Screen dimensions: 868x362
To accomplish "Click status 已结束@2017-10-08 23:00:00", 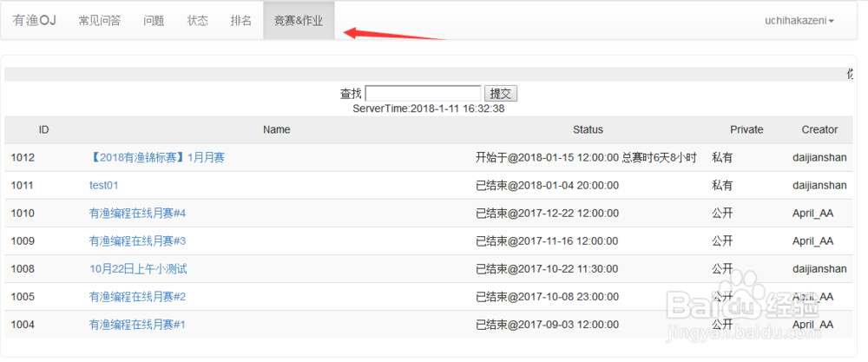I will (547, 297).
